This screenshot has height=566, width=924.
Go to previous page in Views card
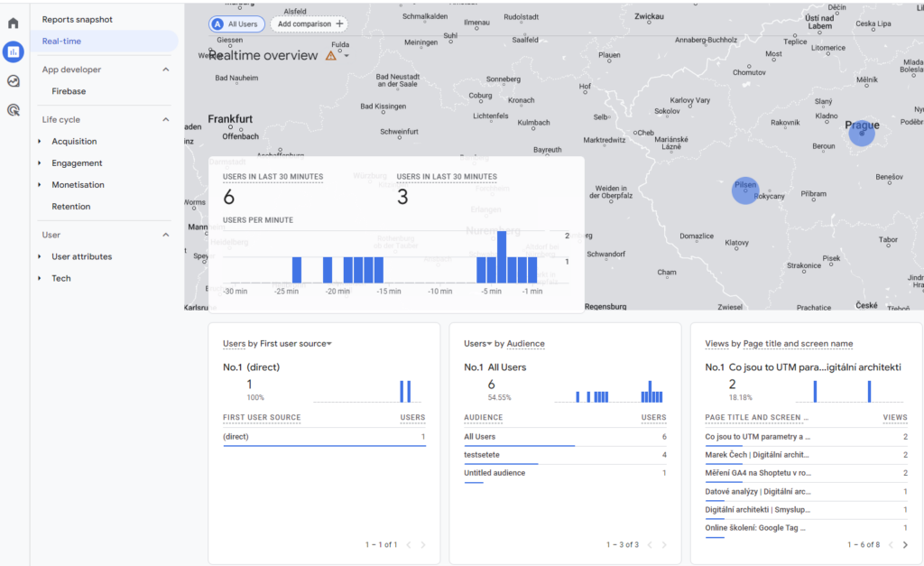click(891, 544)
